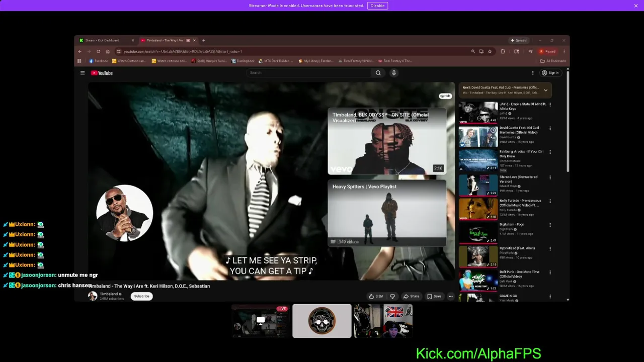Click the YouTube page vertical scrollbar
The image size is (644, 362).
[x=568, y=123]
